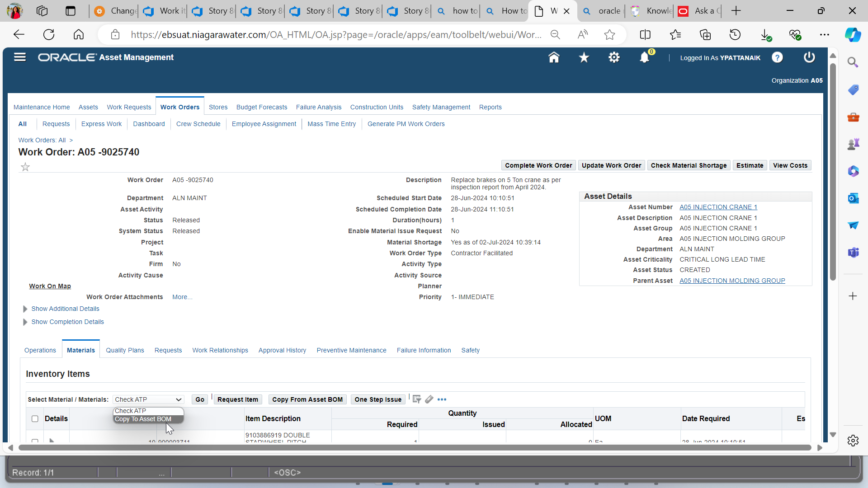Open the Work On Map link

(x=50, y=286)
